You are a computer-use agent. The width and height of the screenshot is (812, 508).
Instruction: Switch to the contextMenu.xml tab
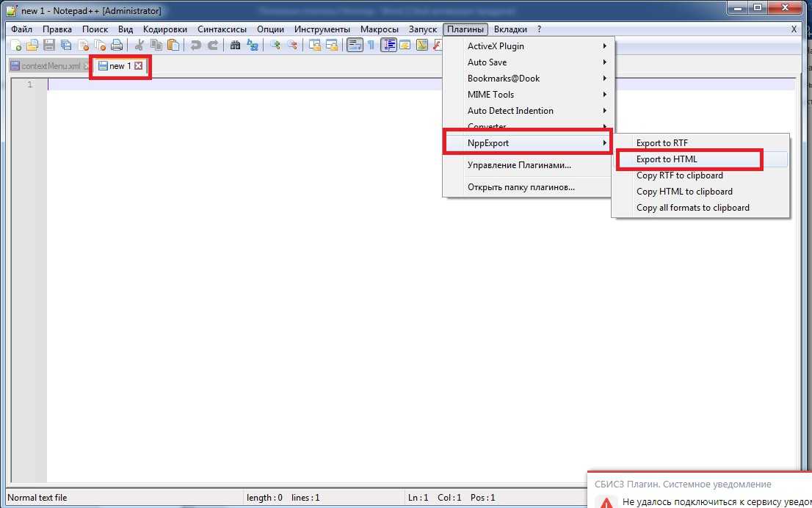click(x=48, y=66)
